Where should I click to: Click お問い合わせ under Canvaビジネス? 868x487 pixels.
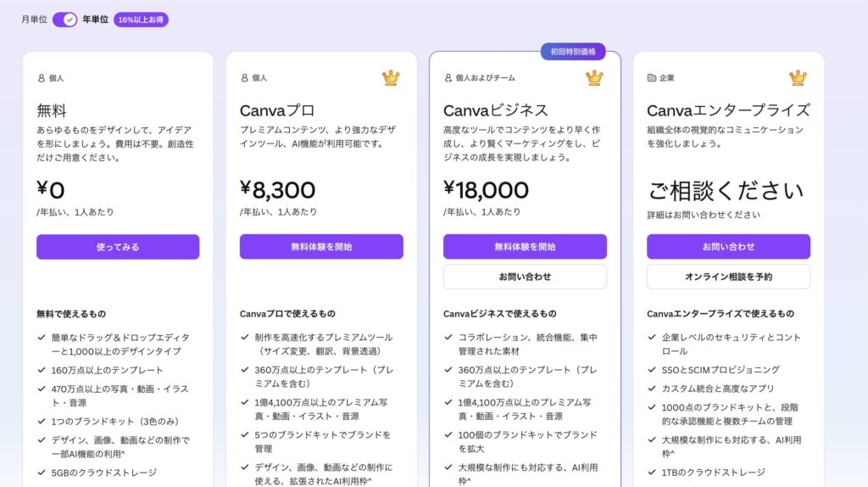coord(525,277)
